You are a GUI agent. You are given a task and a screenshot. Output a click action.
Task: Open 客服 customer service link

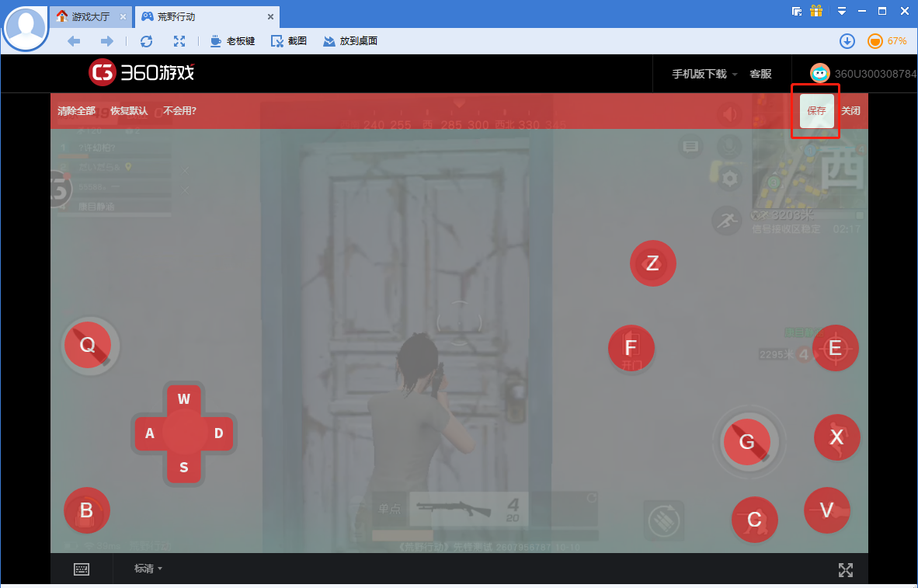[760, 74]
